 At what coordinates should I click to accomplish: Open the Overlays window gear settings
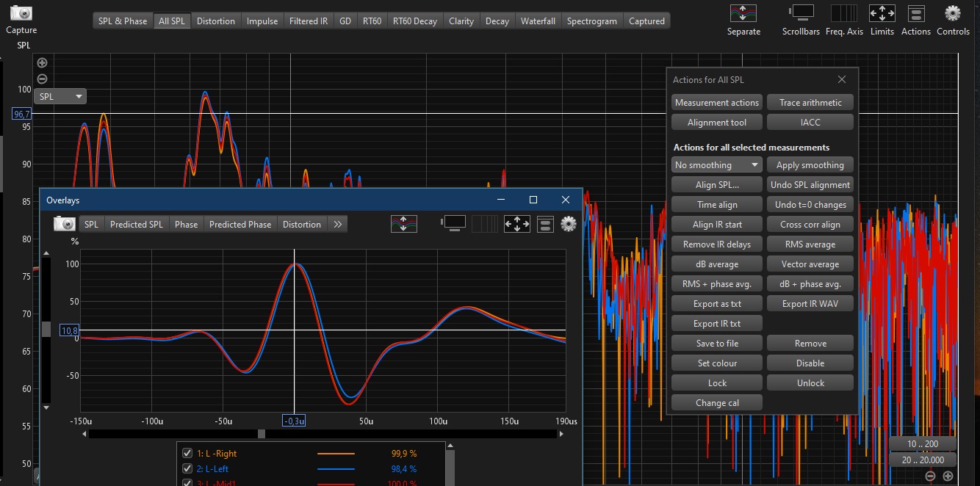point(568,224)
